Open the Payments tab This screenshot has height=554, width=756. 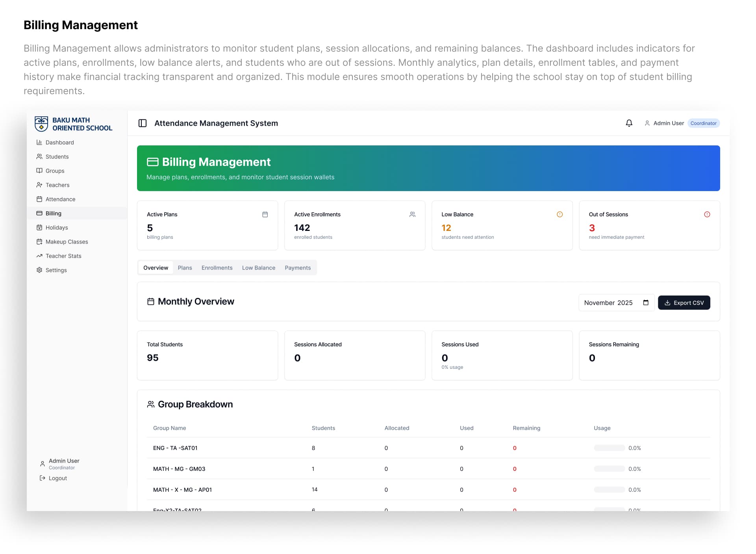point(298,268)
